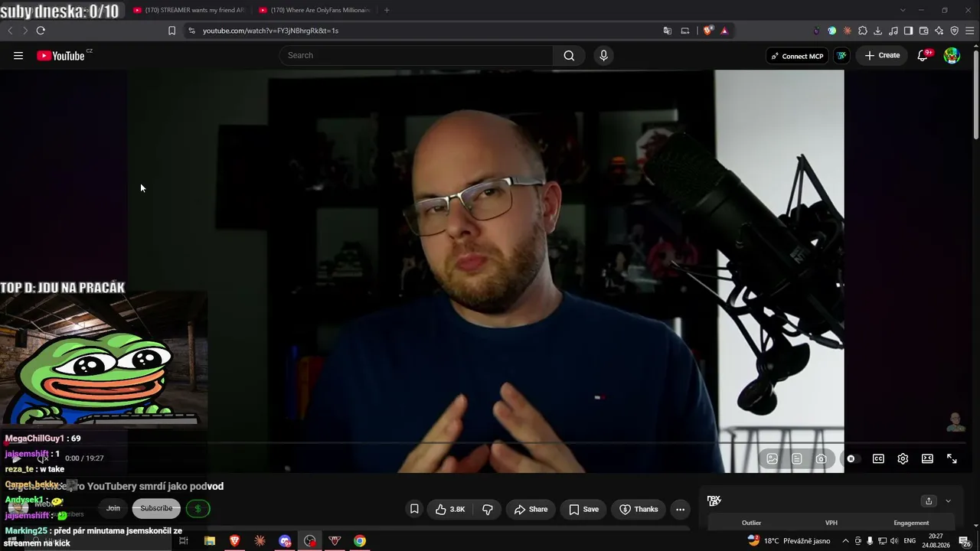The height and width of the screenshot is (551, 980).
Task: Reload the page in the browser
Action: (41, 31)
